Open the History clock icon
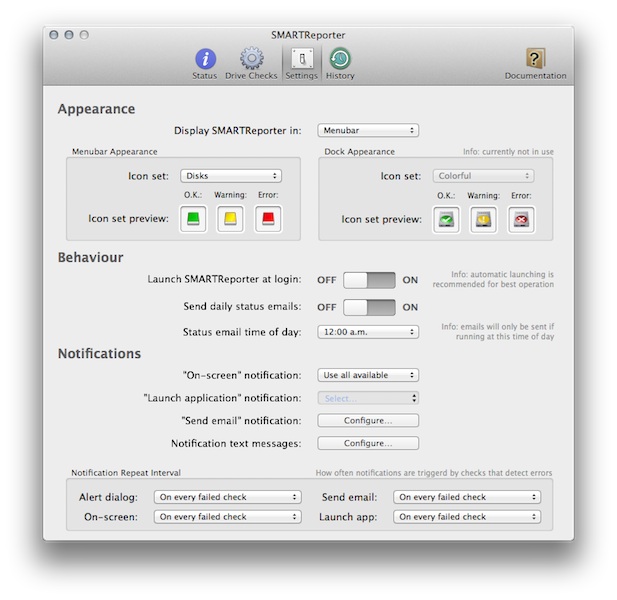The height and width of the screenshot is (600, 617). (339, 60)
